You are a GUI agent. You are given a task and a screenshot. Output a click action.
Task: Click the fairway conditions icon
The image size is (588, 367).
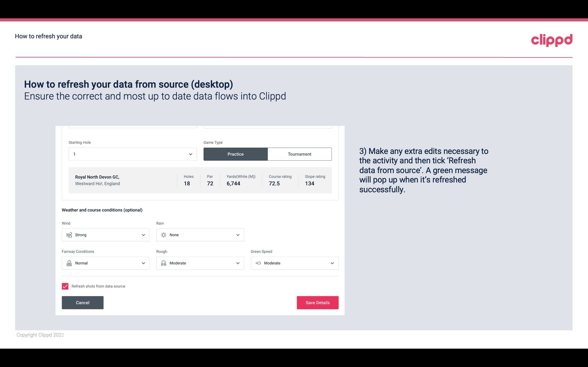69,263
